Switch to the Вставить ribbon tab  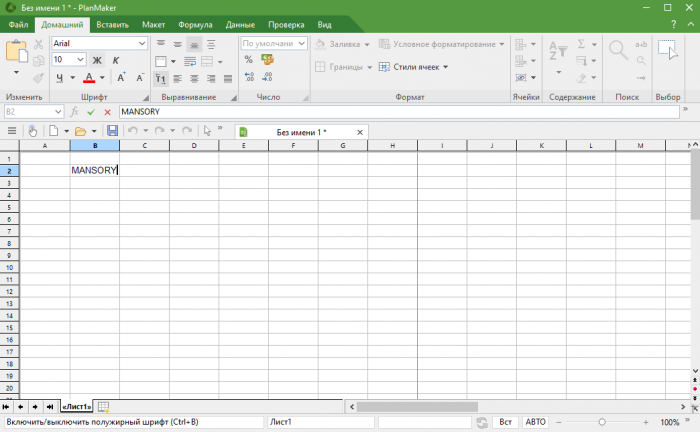pos(112,24)
